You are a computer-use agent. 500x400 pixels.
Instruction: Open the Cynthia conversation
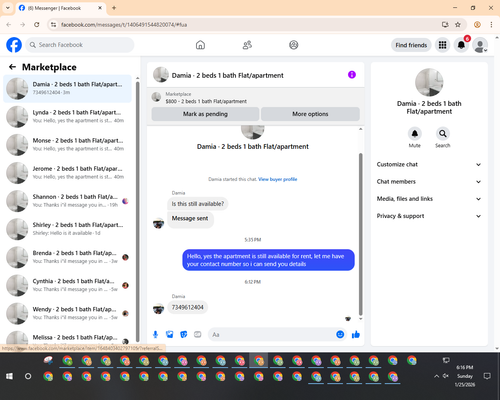67,285
